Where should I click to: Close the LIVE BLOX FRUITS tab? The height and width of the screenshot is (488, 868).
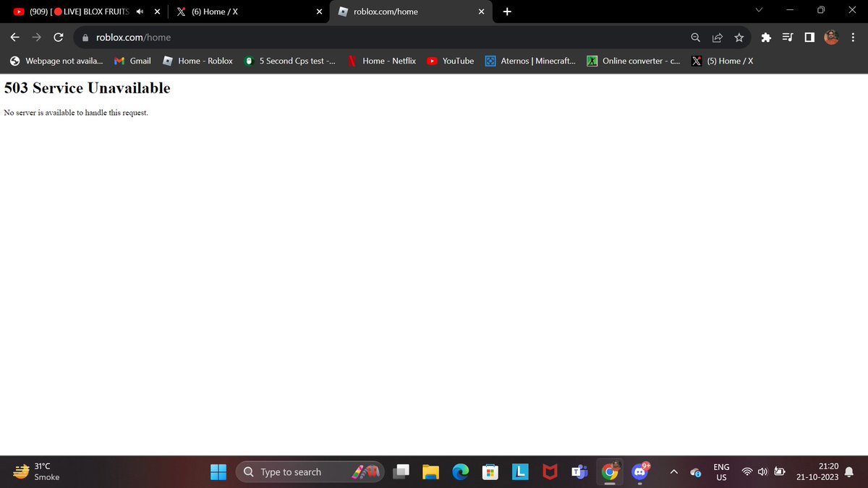point(157,12)
